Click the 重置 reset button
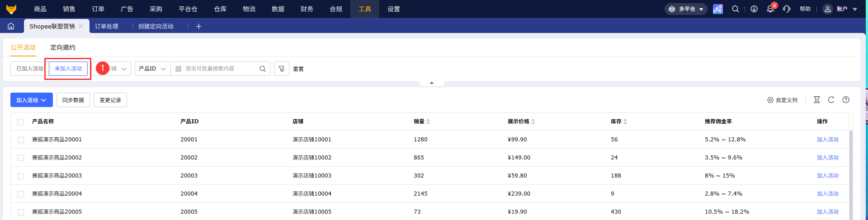The width and height of the screenshot is (868, 220). click(x=298, y=69)
